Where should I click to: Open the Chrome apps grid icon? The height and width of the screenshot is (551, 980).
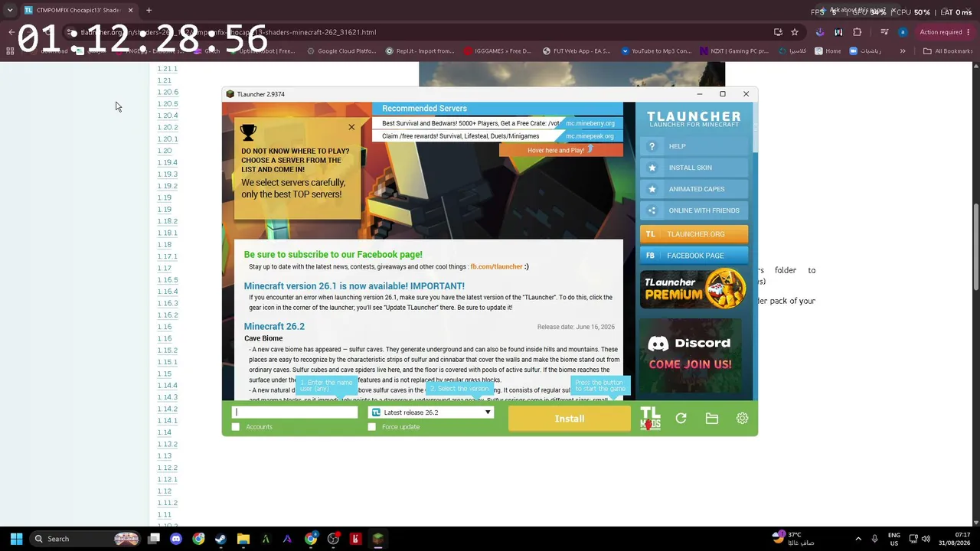point(10,51)
